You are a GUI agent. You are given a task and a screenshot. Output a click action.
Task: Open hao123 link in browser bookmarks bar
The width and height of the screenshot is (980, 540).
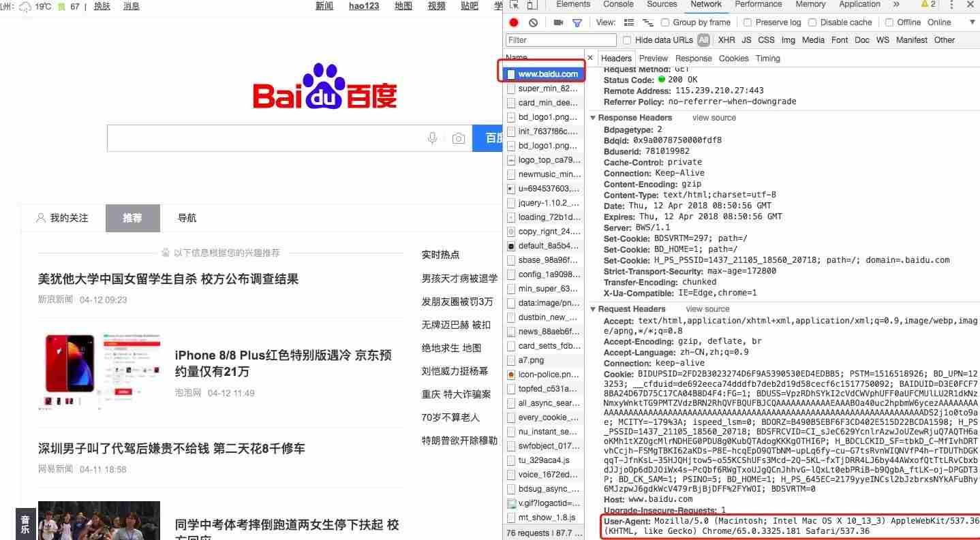coord(363,6)
